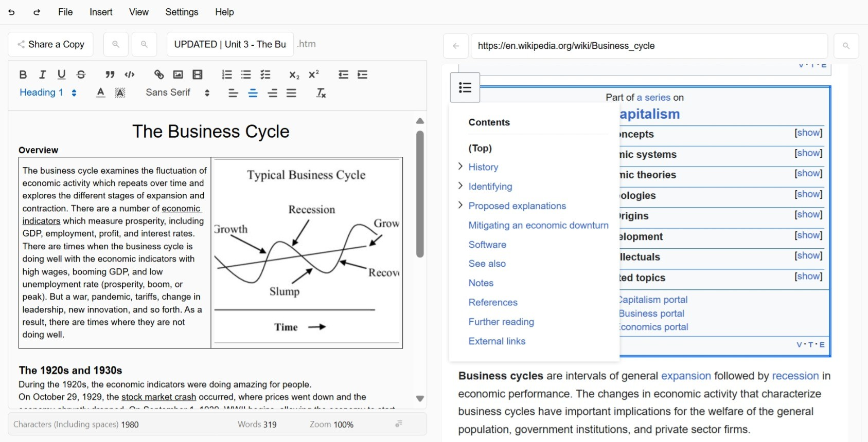
Task: Open the Settings menu
Action: pyautogui.click(x=182, y=12)
